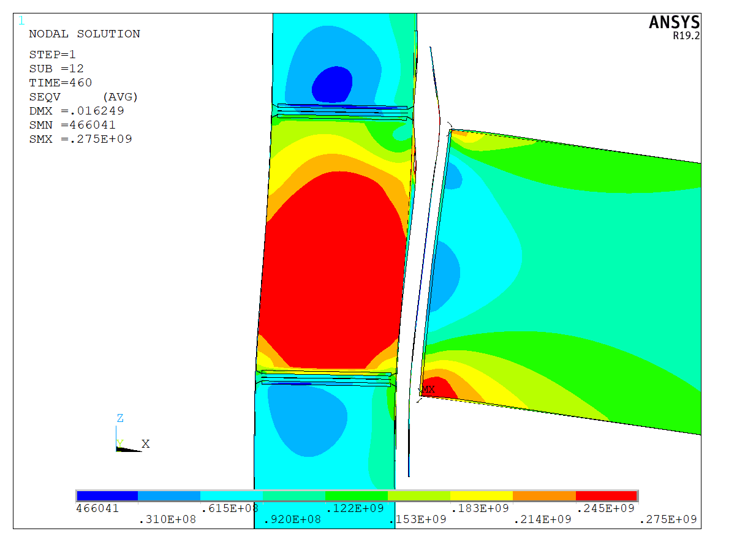The image size is (756, 542).
Task: Click the orange legend color band
Action: point(544,495)
